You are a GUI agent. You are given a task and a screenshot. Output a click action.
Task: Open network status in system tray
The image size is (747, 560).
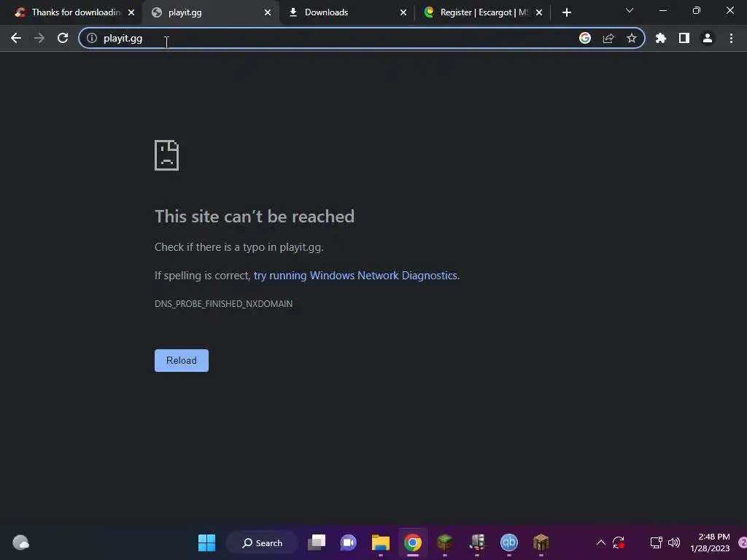[656, 542]
